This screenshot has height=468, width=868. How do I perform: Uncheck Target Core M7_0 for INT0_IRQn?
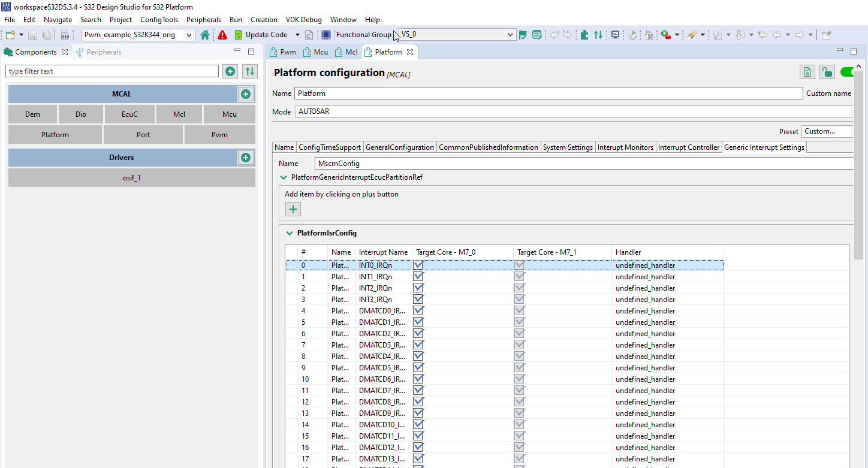(418, 264)
